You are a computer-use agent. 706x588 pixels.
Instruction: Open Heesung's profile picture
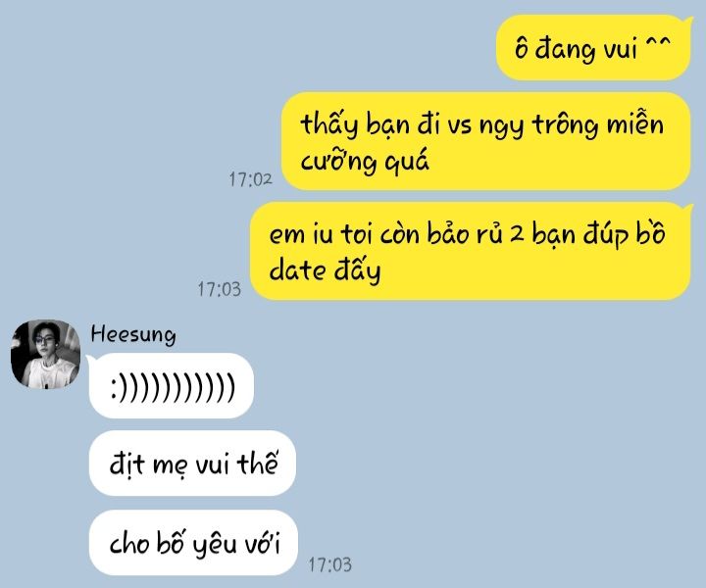[45, 355]
